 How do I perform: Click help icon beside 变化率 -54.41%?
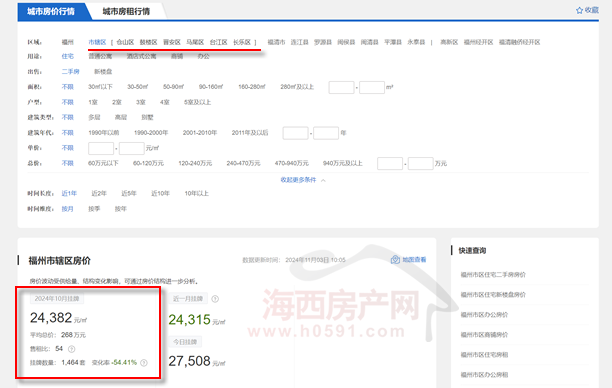click(144, 363)
